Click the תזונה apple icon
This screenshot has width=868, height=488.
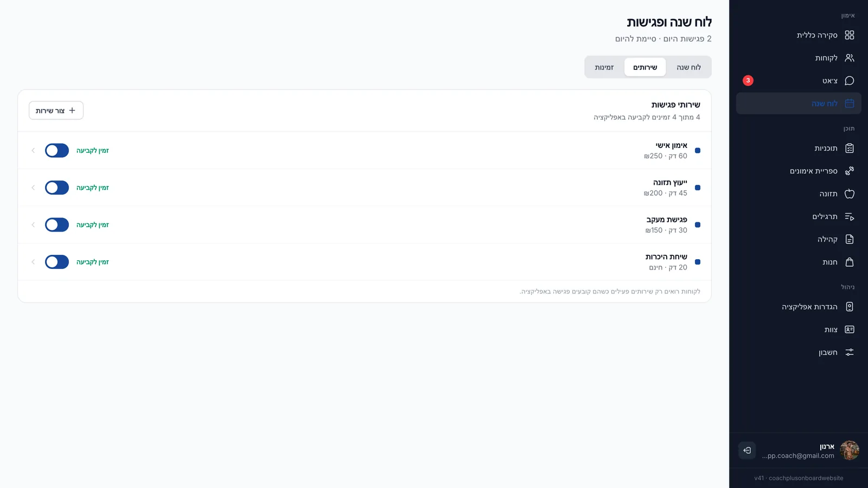850,194
